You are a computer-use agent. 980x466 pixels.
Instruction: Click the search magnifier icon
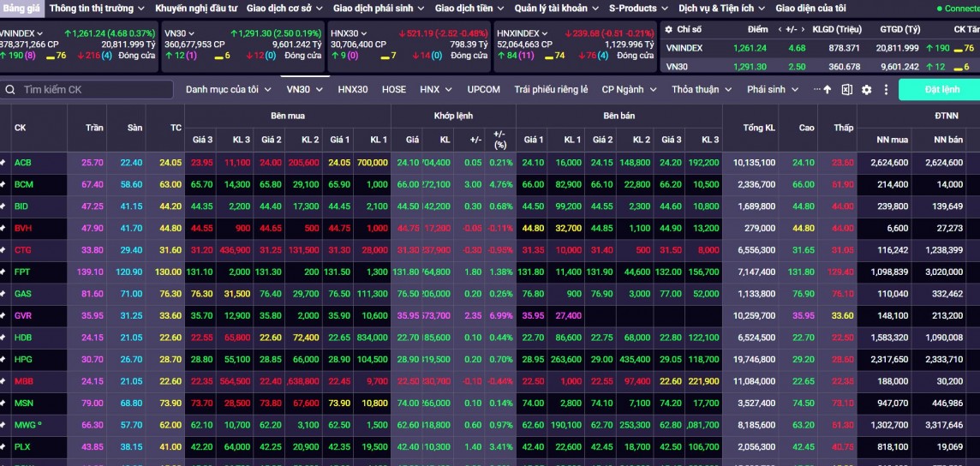(x=10, y=89)
